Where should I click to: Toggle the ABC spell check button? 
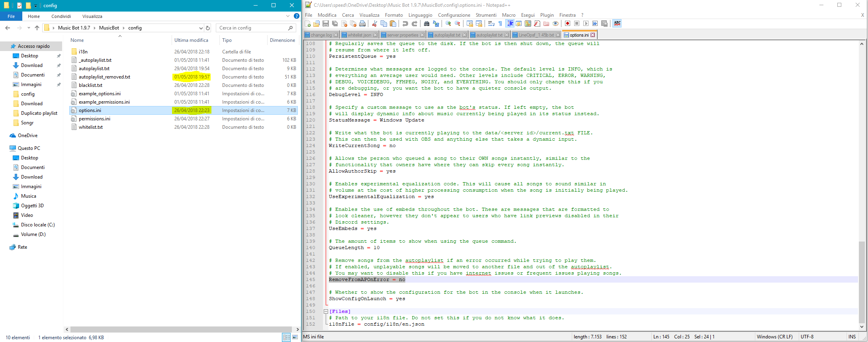(617, 24)
